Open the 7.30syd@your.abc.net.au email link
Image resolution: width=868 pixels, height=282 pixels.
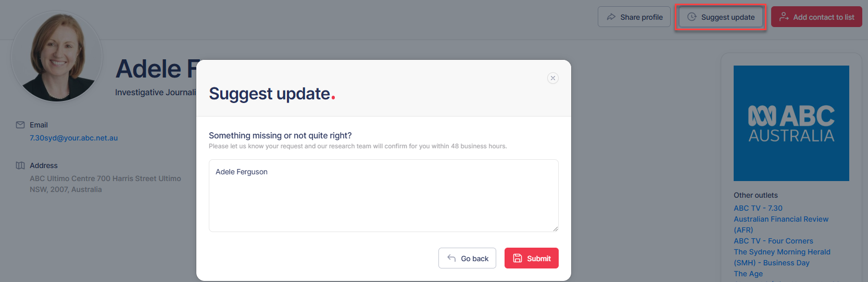pyautogui.click(x=73, y=138)
